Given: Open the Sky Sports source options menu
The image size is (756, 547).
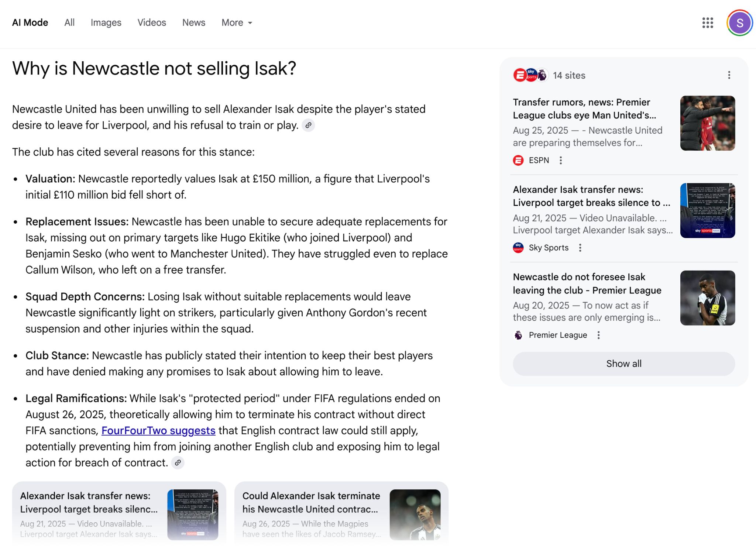Looking at the screenshot, I should [x=580, y=248].
